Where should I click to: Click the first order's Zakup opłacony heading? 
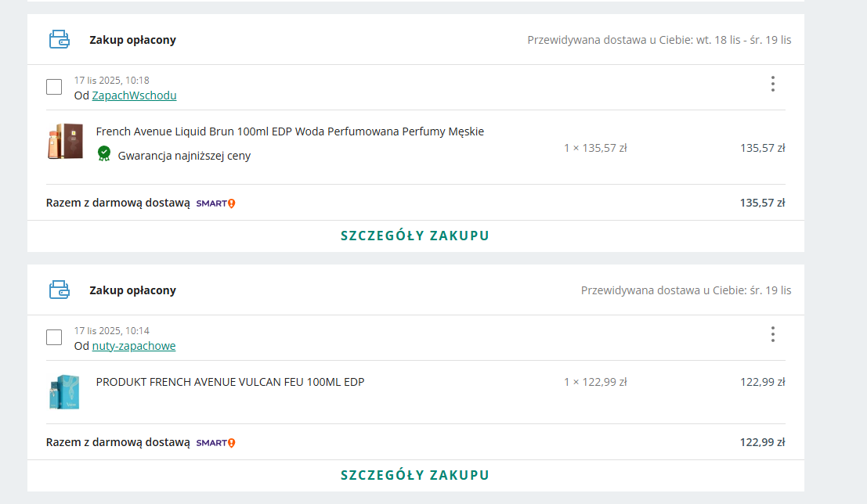click(132, 40)
